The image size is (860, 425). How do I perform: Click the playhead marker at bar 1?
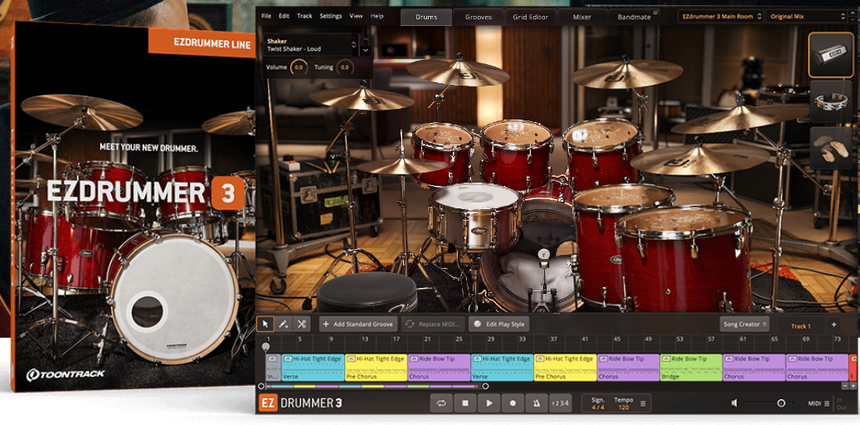(266, 347)
